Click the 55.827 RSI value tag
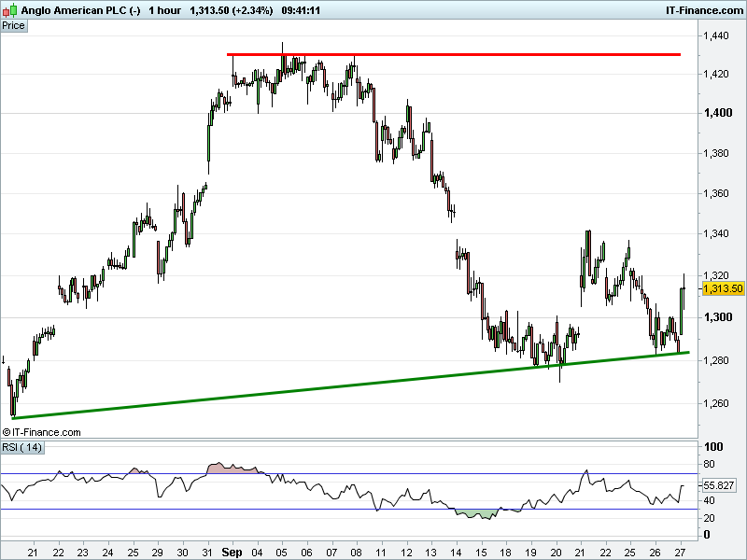This screenshot has height=560, width=747. [718, 485]
